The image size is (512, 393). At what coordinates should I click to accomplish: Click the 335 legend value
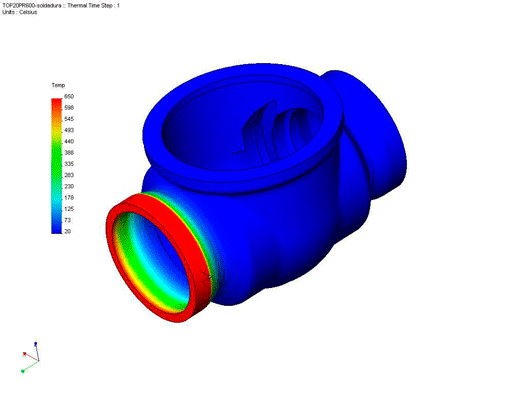click(69, 164)
